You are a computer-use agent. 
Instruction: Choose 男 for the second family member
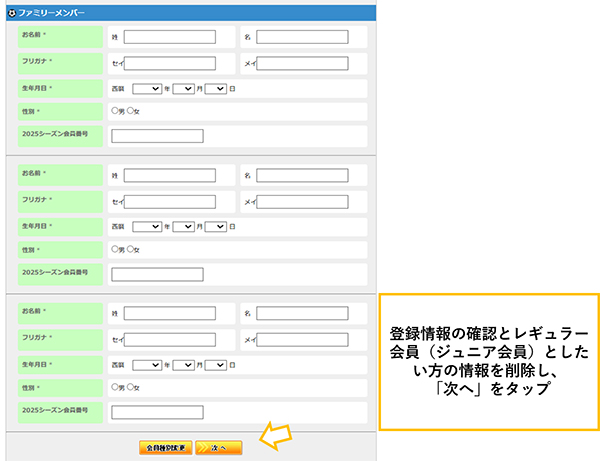(x=115, y=248)
